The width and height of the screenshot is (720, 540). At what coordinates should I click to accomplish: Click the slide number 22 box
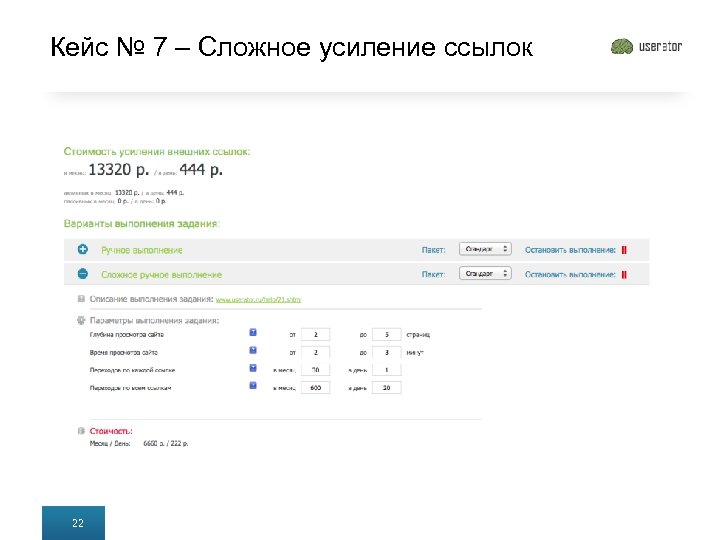point(73,523)
